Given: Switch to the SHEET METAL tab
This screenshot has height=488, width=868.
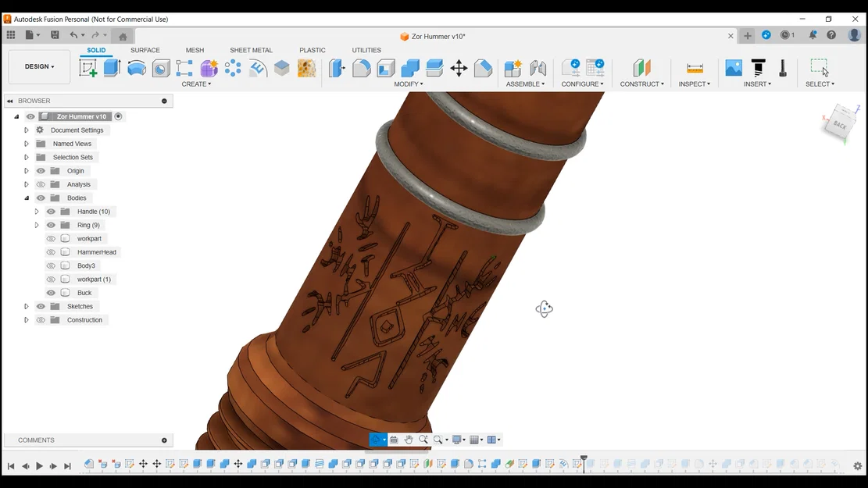Looking at the screenshot, I should pyautogui.click(x=251, y=50).
